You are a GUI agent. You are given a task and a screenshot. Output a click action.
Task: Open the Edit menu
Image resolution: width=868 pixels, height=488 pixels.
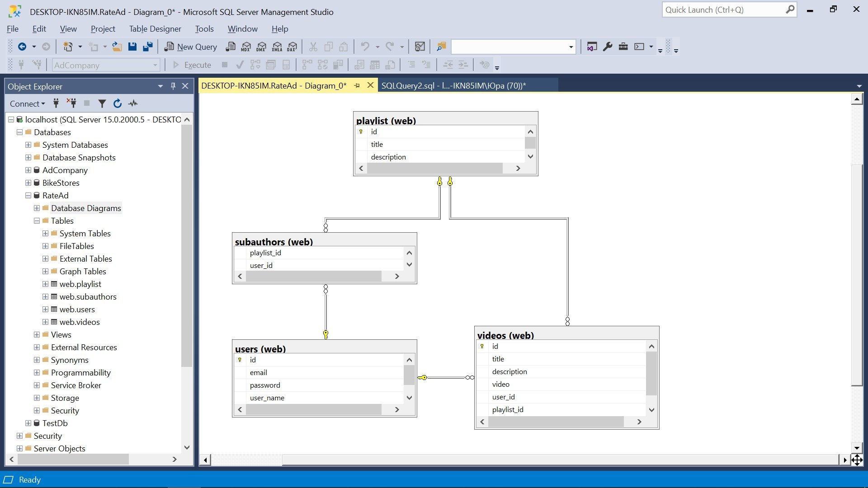[39, 29]
